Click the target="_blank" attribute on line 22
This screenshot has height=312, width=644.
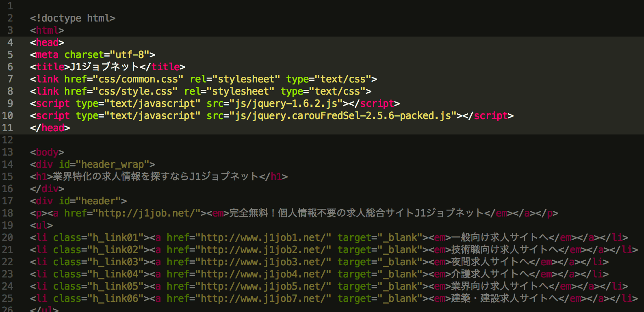tap(380, 262)
